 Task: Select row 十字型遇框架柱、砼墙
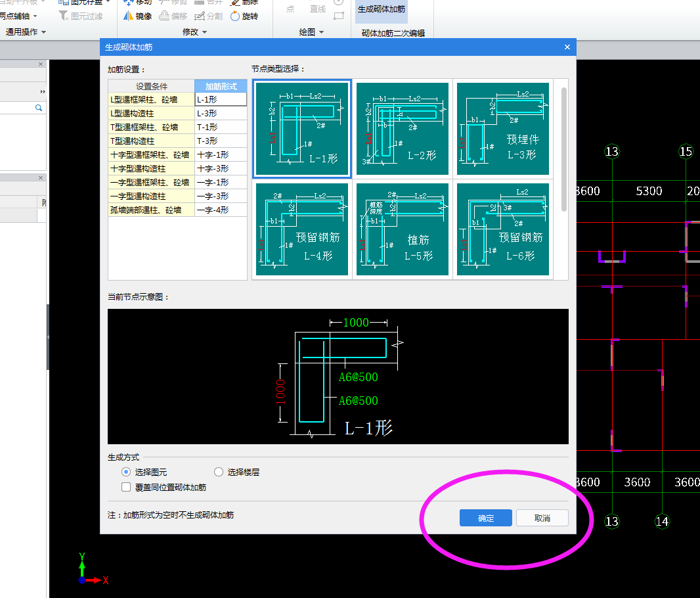[x=151, y=155]
